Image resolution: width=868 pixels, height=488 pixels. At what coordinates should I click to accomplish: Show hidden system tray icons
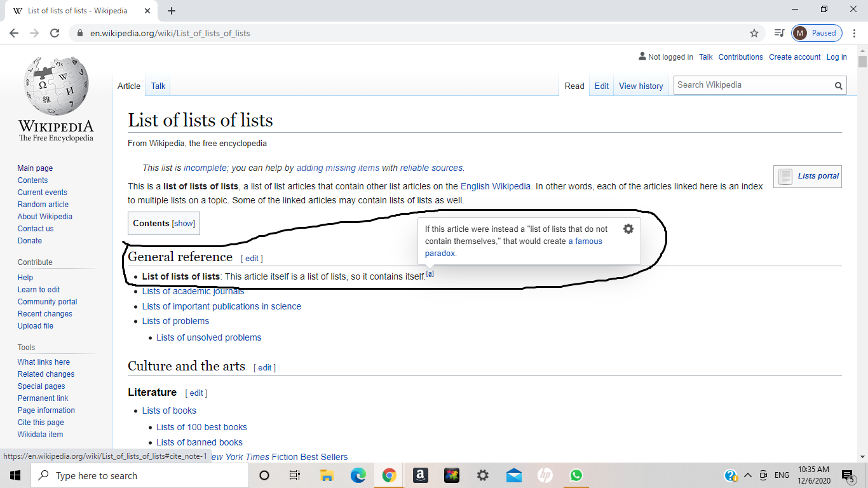748,475
